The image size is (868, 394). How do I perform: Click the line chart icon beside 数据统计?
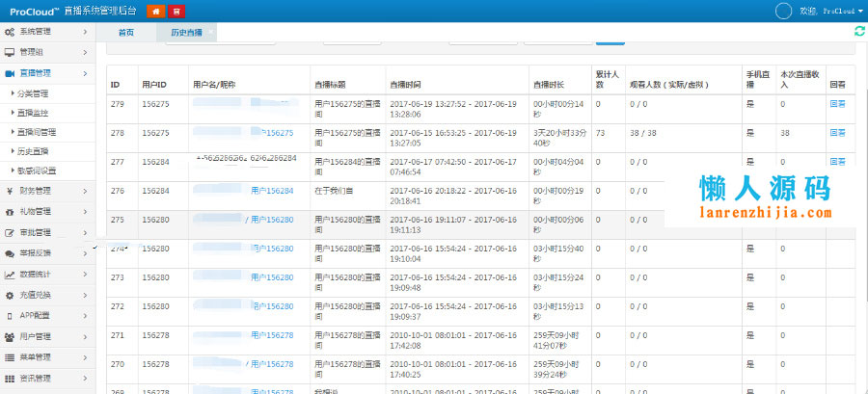10,275
